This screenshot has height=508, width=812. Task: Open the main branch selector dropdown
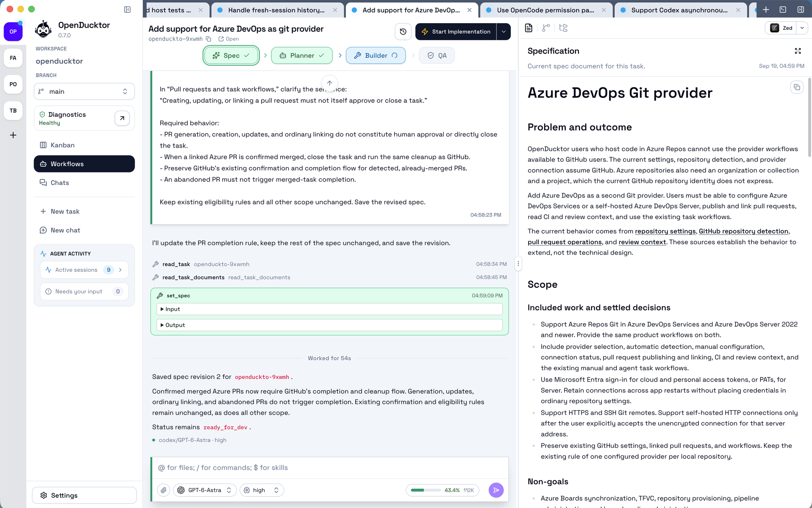[84, 91]
